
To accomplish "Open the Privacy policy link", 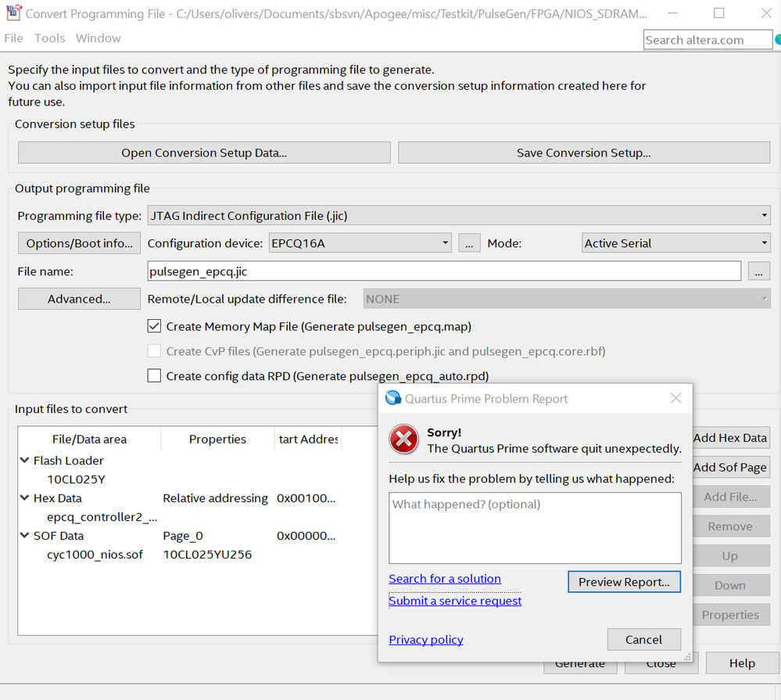I will [x=426, y=639].
